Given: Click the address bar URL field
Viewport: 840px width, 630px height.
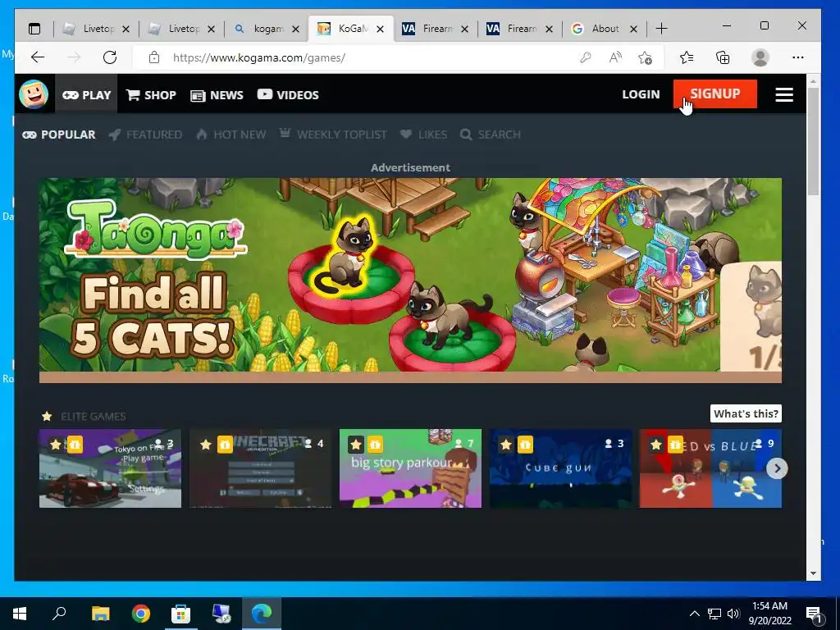Looking at the screenshot, I should point(364,57).
